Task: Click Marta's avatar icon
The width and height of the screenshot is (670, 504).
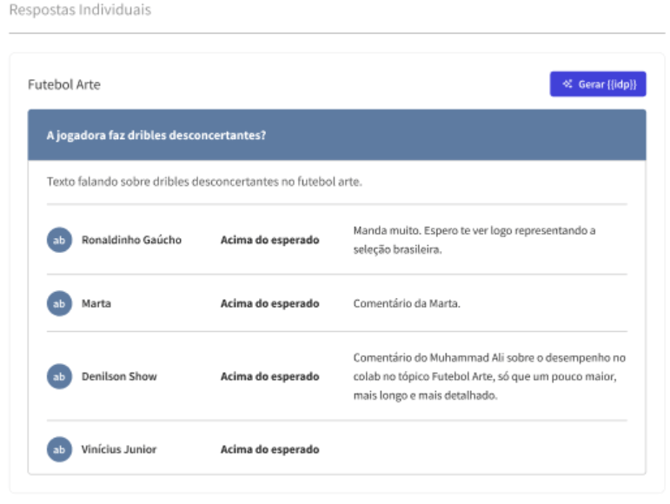Action: coord(59,303)
